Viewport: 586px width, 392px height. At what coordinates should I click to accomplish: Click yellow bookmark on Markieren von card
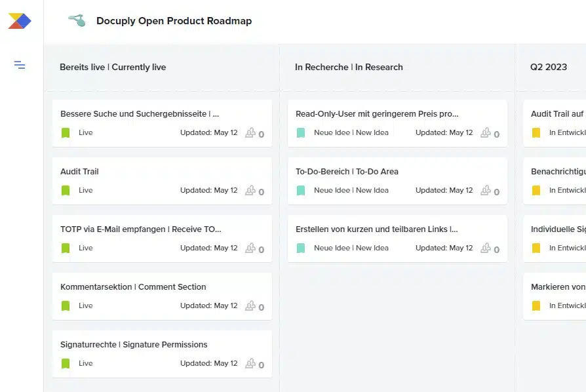tap(536, 306)
